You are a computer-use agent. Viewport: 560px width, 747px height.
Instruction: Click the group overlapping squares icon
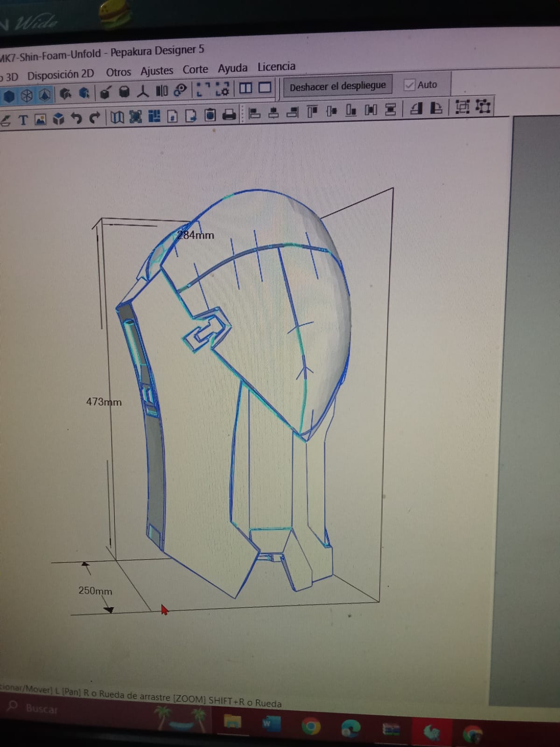point(462,107)
